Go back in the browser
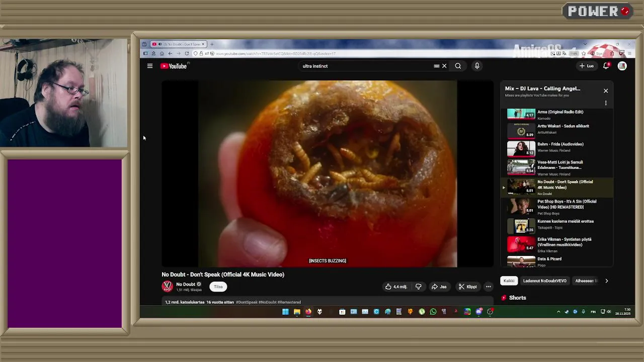This screenshot has height=362, width=644. (170, 53)
